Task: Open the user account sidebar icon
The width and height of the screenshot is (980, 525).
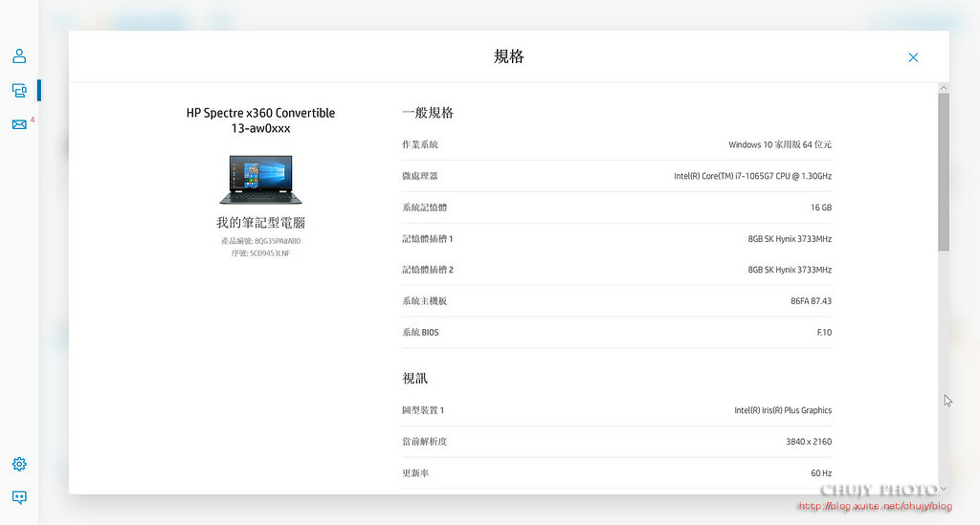Action: click(x=19, y=56)
